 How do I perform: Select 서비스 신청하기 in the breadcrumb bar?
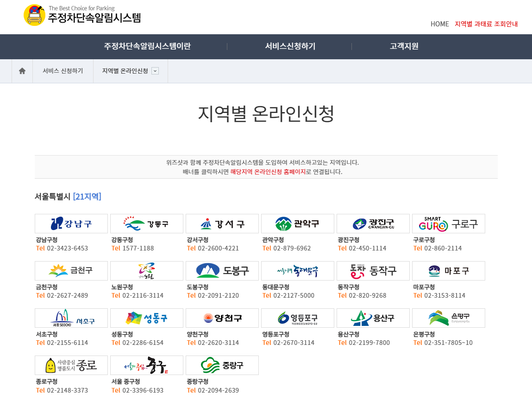(x=63, y=71)
